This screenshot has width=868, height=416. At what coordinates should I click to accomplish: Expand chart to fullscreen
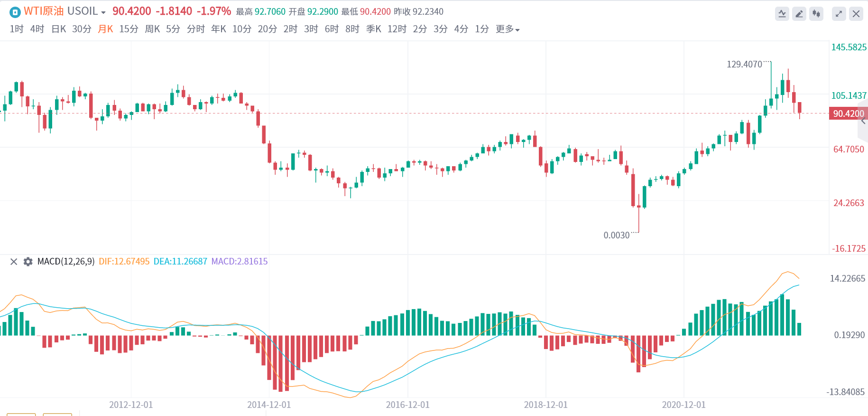(839, 14)
